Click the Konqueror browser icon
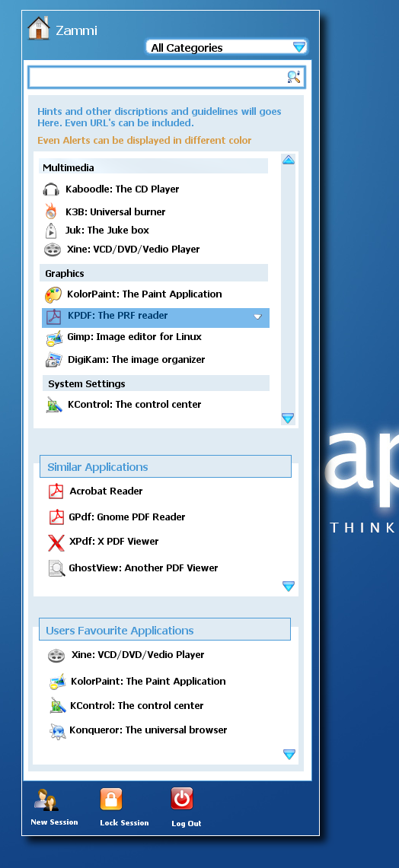 pyautogui.click(x=58, y=731)
